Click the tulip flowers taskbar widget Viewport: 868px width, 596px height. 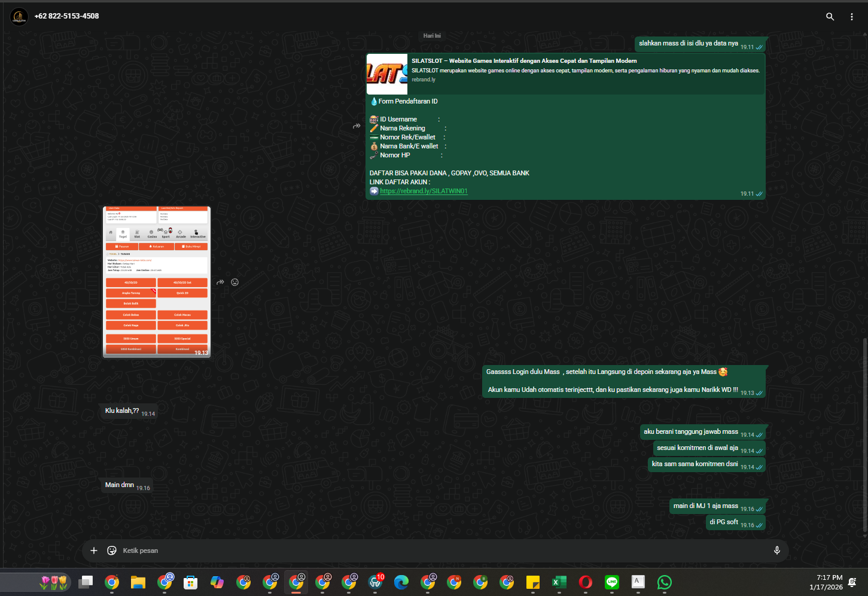pyautogui.click(x=54, y=582)
